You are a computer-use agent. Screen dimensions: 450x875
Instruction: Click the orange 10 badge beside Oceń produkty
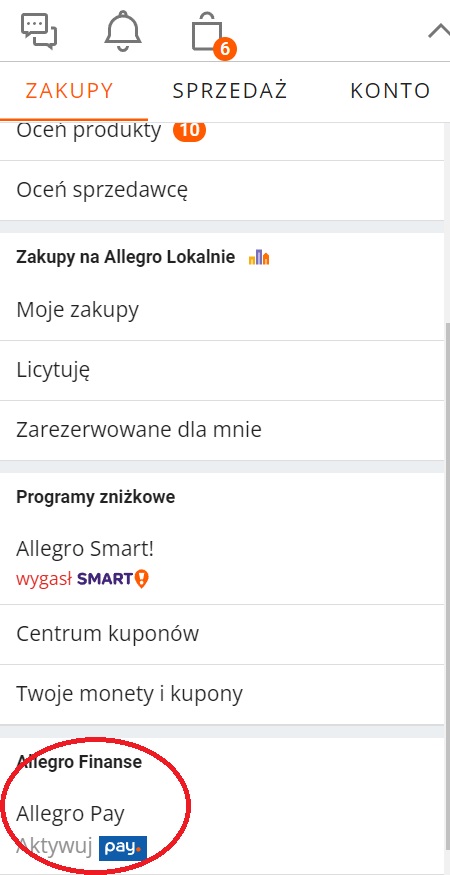coord(189,131)
